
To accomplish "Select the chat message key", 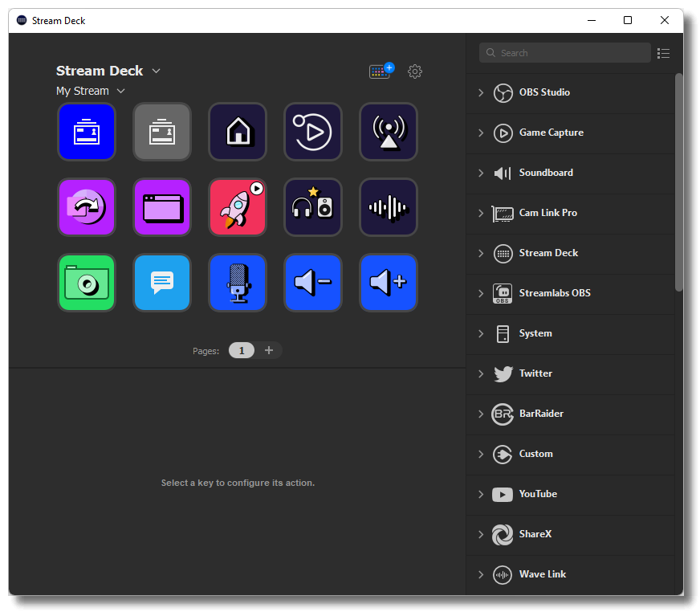I will coord(162,283).
